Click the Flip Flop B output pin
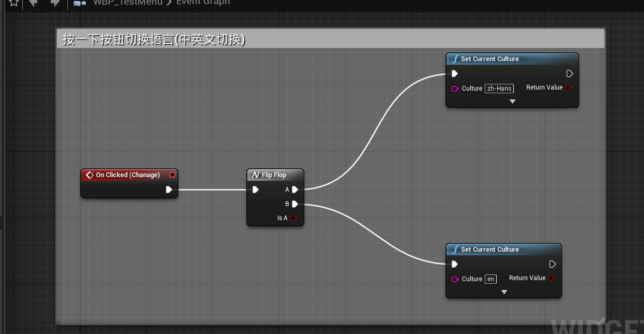 [295, 204]
